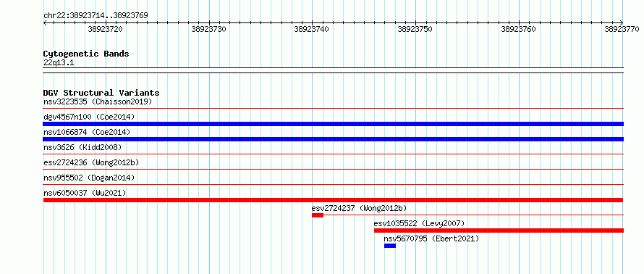Click the blue bar for nsv1066874
This screenshot has width=644, height=274.
point(333,139)
